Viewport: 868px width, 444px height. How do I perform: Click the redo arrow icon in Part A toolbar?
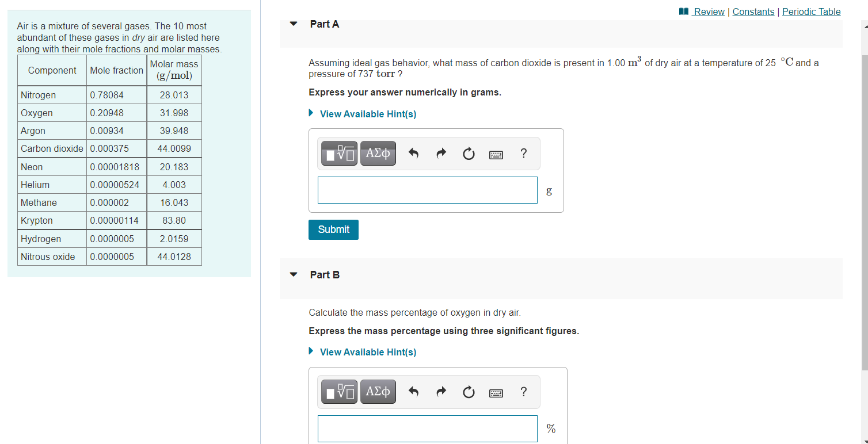click(441, 154)
